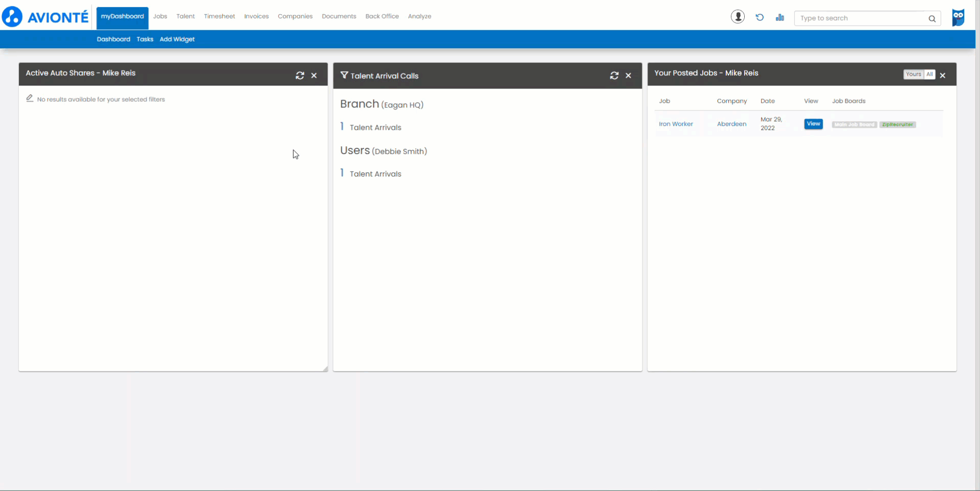
Task: Click the Avionté logo
Action: (45, 17)
